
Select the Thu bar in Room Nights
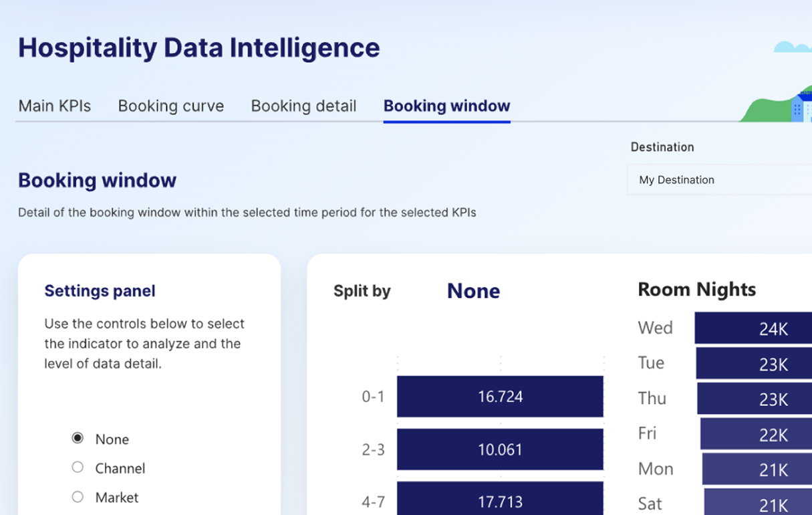tap(755, 399)
